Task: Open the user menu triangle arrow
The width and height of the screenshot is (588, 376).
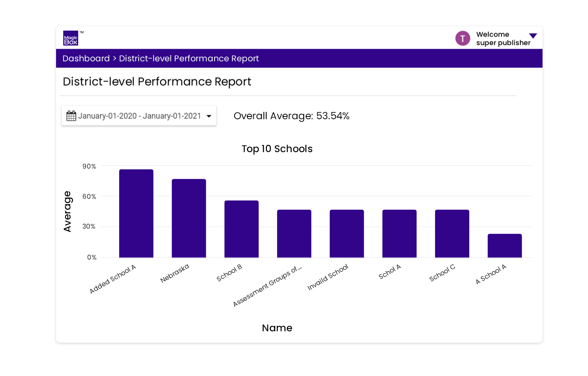Action: point(533,36)
